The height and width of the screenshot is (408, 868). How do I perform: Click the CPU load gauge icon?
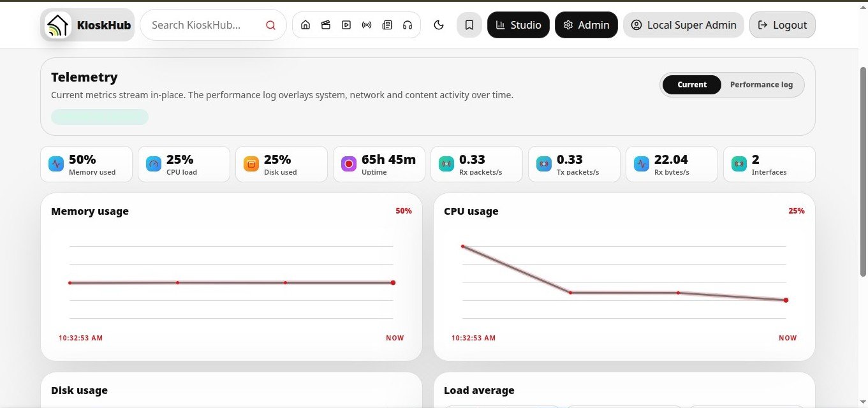coord(154,164)
